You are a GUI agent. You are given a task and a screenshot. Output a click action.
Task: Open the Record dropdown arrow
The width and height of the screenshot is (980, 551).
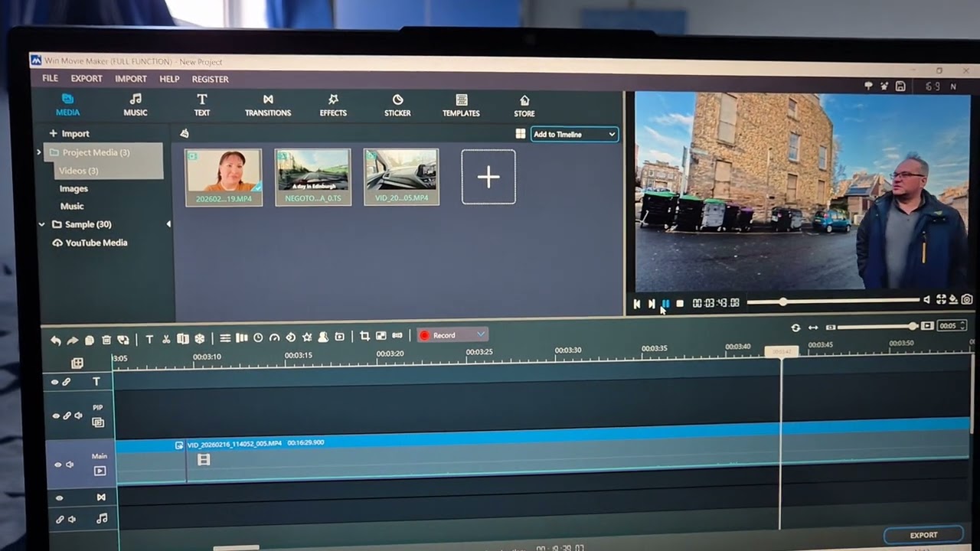coord(481,334)
